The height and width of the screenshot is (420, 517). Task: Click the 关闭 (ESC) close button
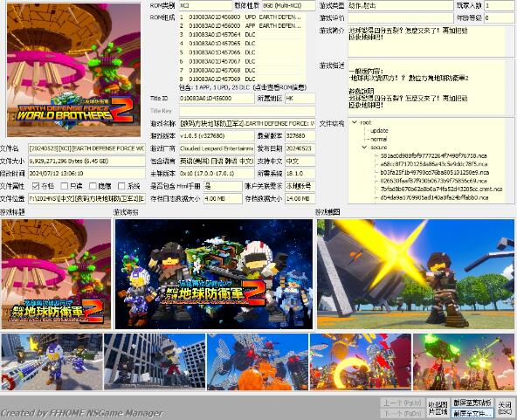505,408
